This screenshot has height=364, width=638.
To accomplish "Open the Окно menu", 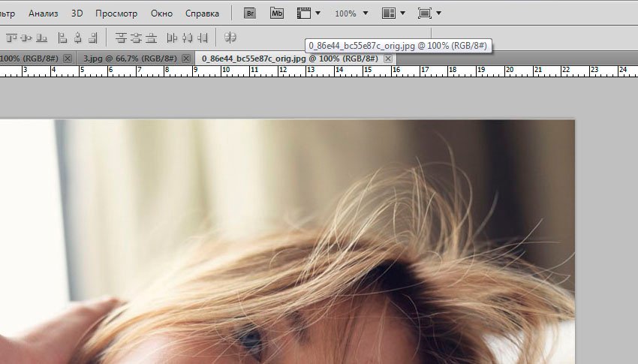I will (x=161, y=14).
